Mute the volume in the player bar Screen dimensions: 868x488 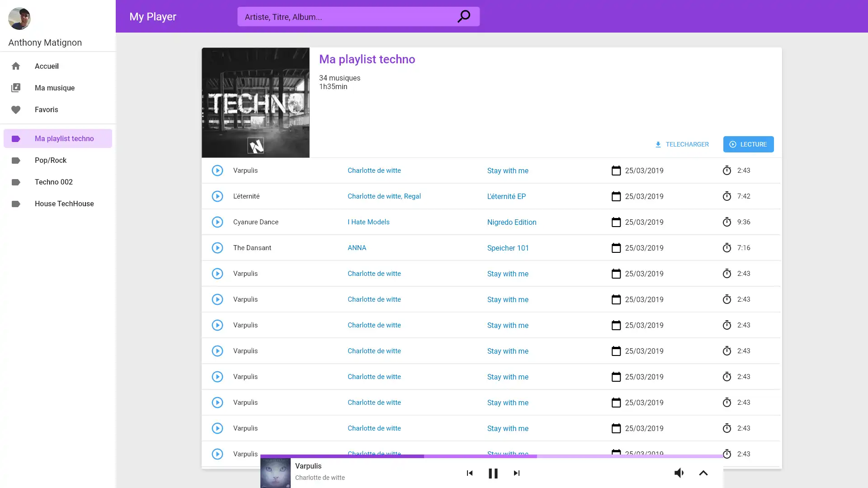coord(679,473)
